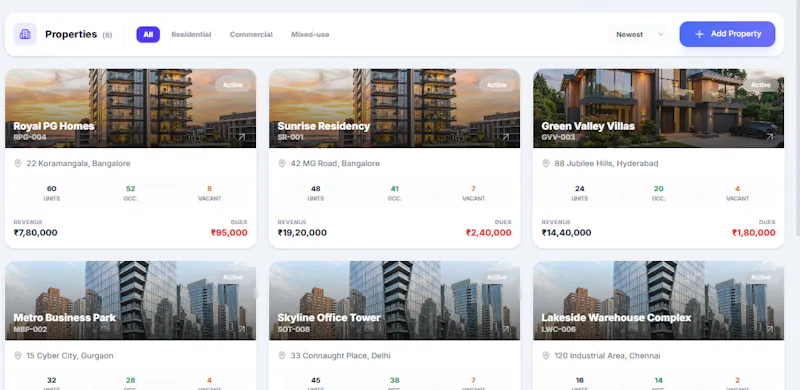Switch to the Commercial filter tab
This screenshot has width=800, height=390.
coord(251,35)
